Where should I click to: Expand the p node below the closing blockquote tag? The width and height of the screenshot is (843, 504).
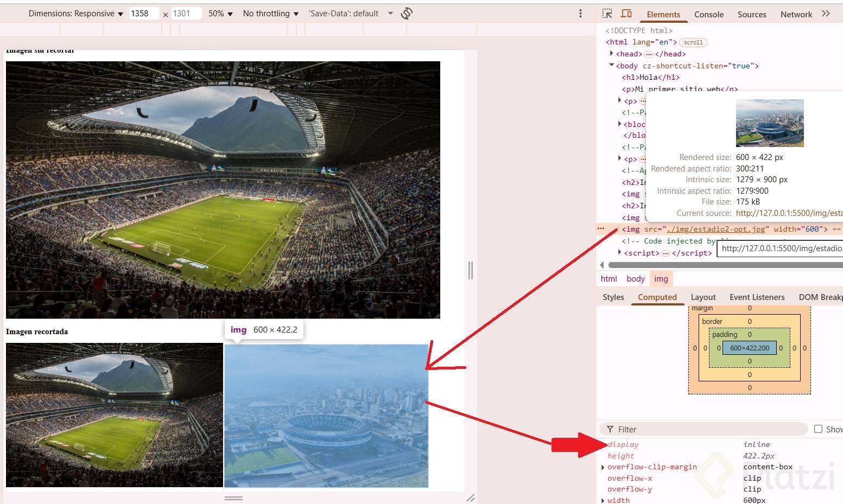click(x=619, y=158)
